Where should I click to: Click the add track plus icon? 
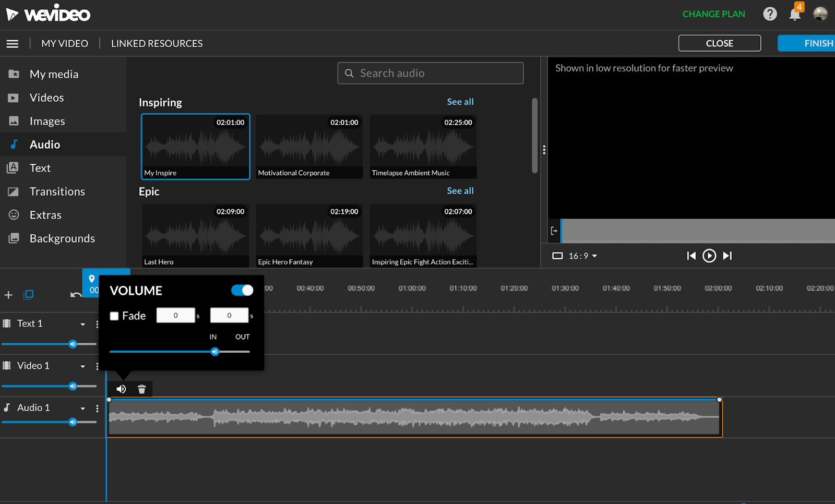click(8, 295)
